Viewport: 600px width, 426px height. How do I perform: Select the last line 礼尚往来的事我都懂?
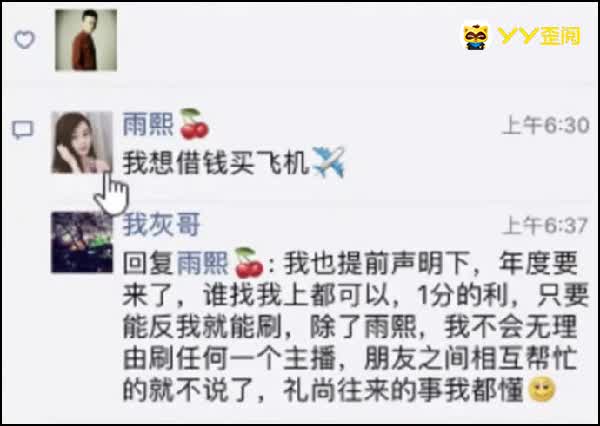403,389
